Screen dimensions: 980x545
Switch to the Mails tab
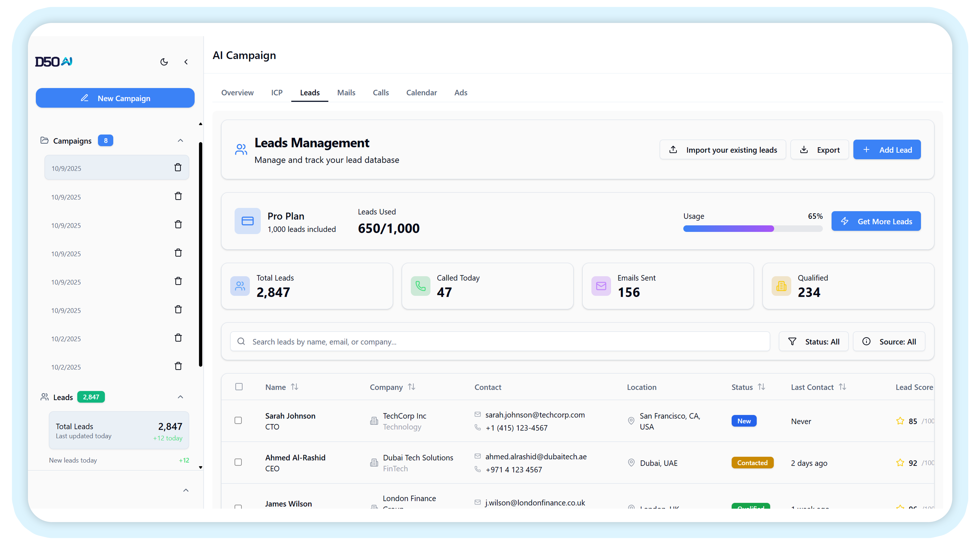346,92
